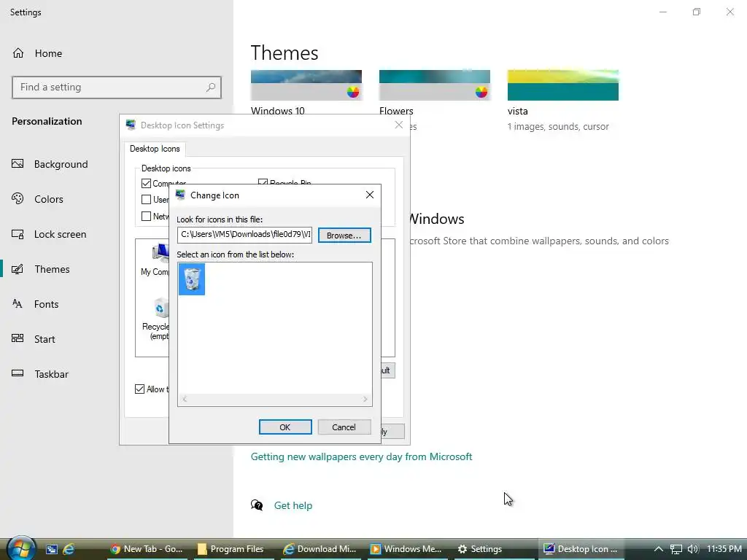Cancel the Change Icon dialog
The width and height of the screenshot is (747, 560).
344,427
